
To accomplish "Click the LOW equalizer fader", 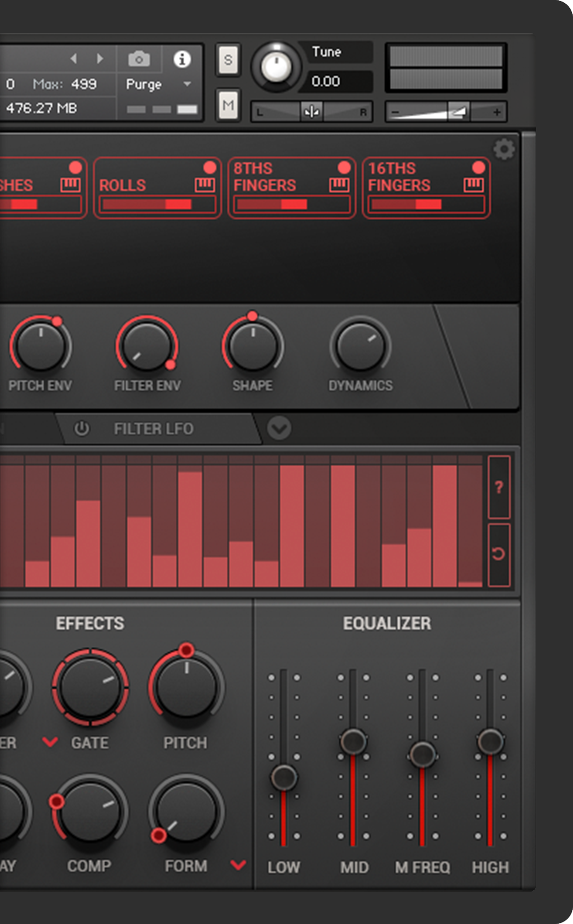I will coord(284,777).
